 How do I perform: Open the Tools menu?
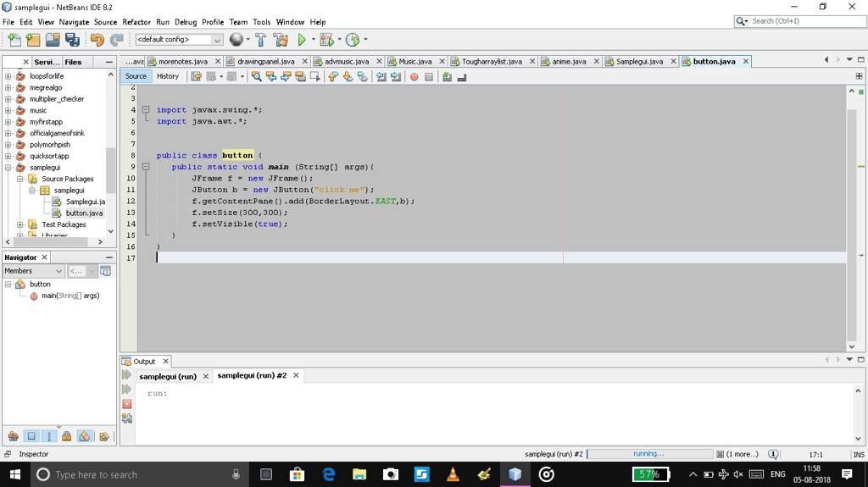coord(261,22)
